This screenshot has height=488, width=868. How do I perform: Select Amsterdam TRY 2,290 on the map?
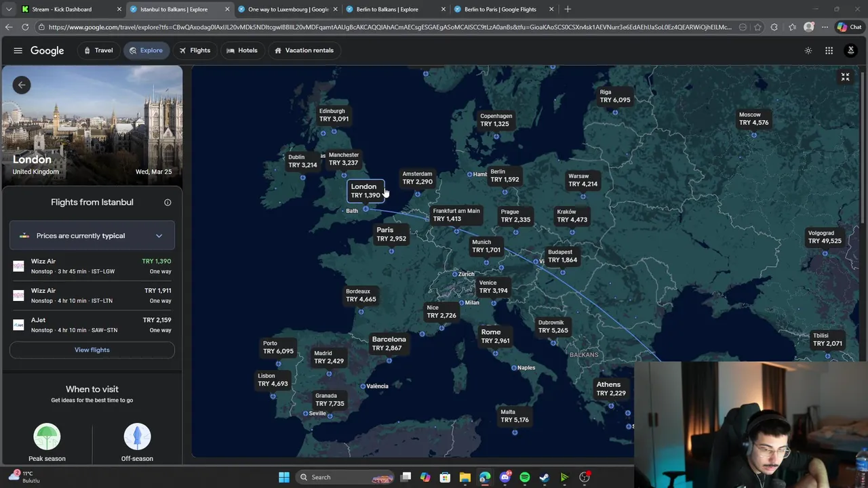click(x=417, y=178)
